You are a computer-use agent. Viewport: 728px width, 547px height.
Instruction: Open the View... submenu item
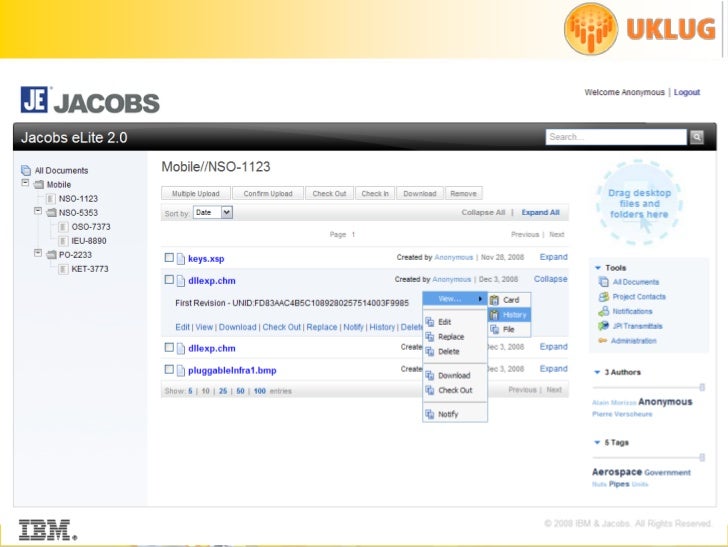(455, 299)
